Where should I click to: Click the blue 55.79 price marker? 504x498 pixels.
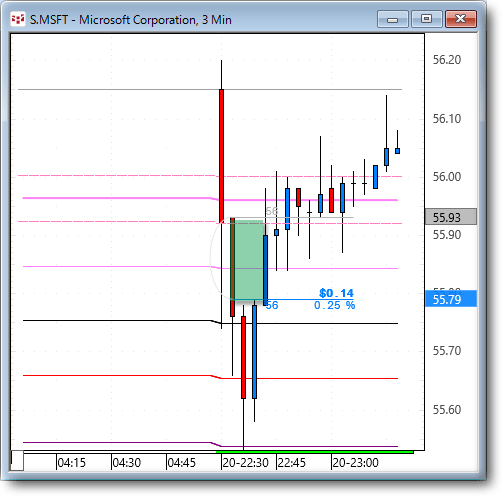coord(451,299)
